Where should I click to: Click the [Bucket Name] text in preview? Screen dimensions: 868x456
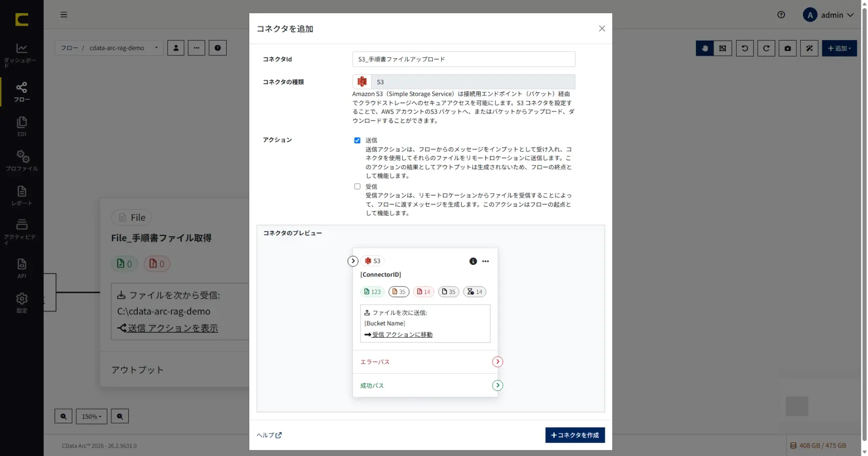coord(385,324)
